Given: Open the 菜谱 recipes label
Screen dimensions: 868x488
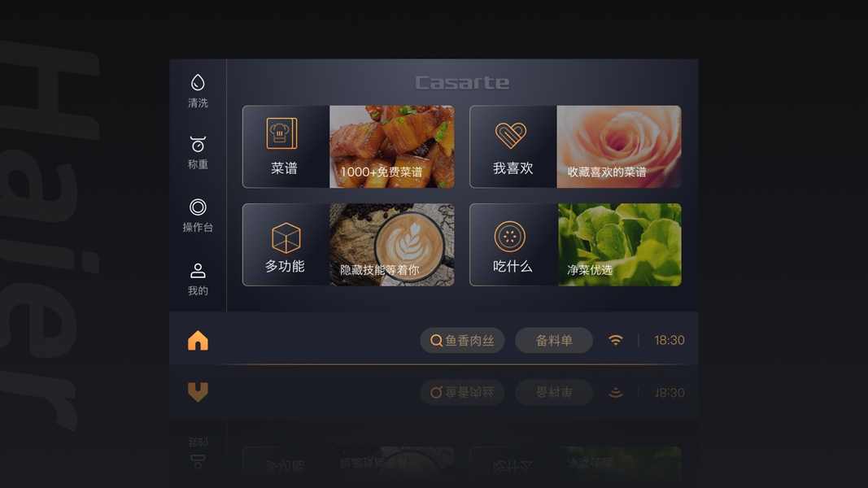Looking at the screenshot, I should 284,168.
